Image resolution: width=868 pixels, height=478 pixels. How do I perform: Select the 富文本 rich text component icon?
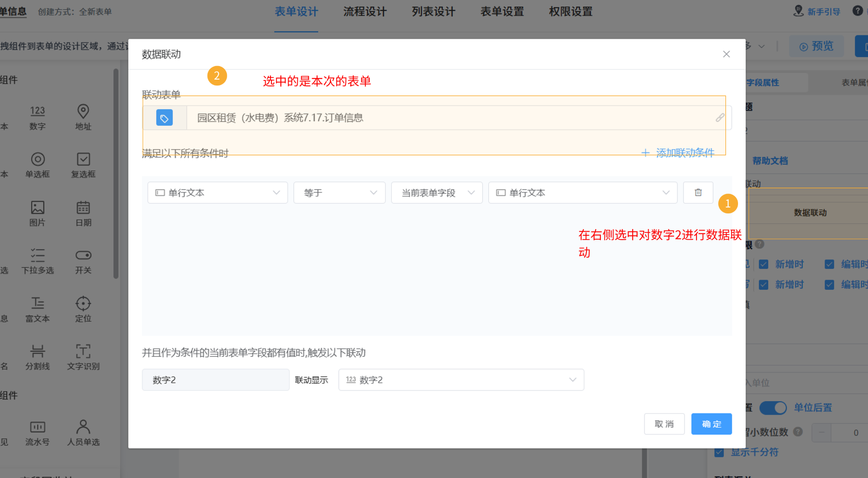37,303
